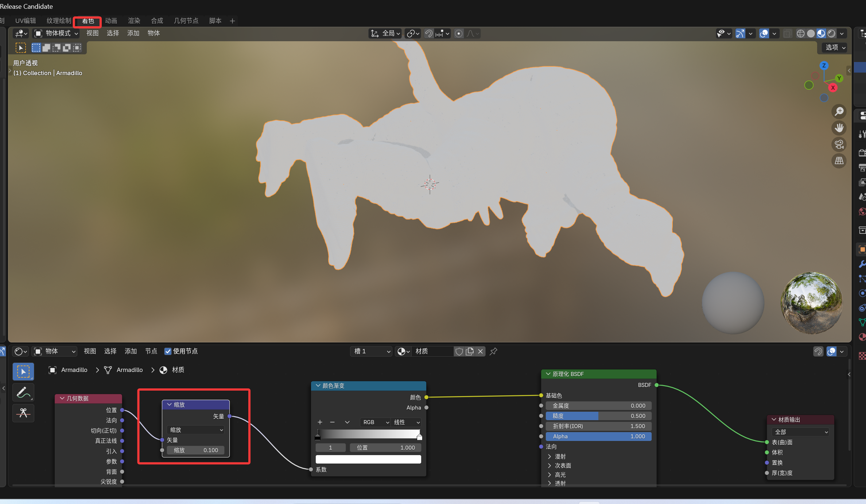Toggle 使用节点 checkbox
The width and height of the screenshot is (866, 504).
click(x=168, y=351)
